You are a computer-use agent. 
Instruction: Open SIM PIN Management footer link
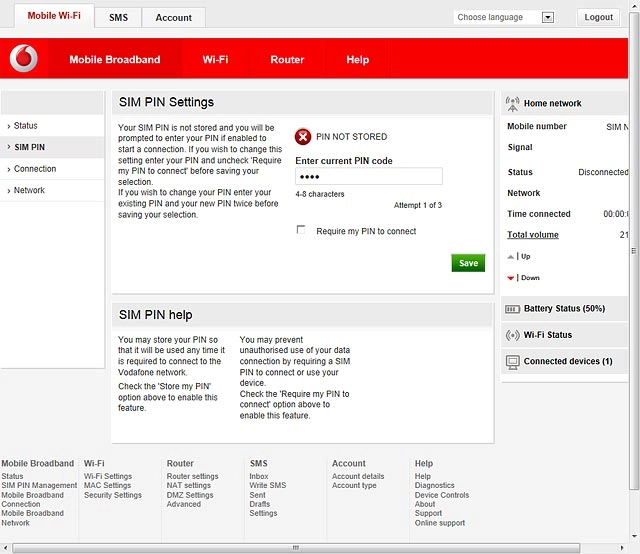pyautogui.click(x=39, y=485)
